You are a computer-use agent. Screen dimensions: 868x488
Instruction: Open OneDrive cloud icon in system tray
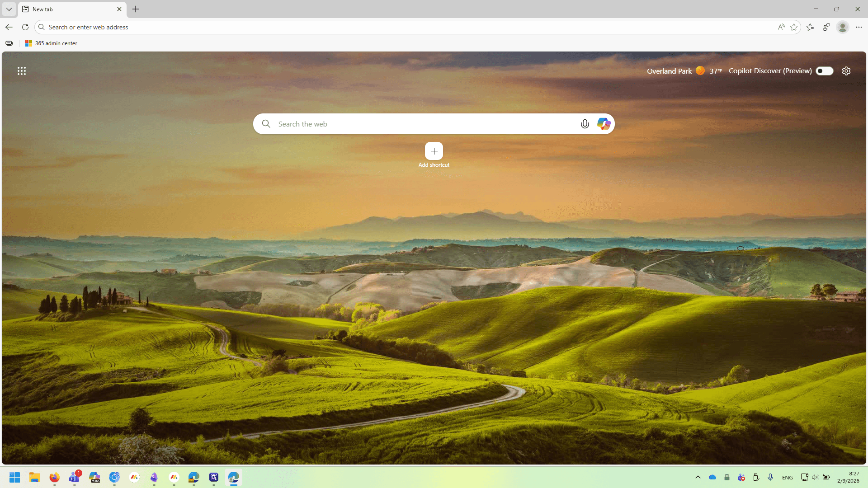pos(712,477)
